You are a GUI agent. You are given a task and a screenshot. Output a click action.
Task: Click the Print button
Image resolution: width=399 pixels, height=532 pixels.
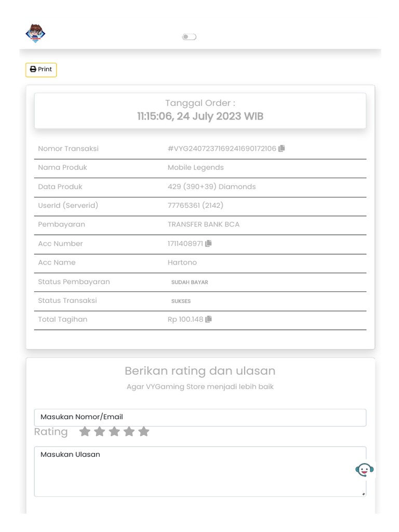click(41, 70)
